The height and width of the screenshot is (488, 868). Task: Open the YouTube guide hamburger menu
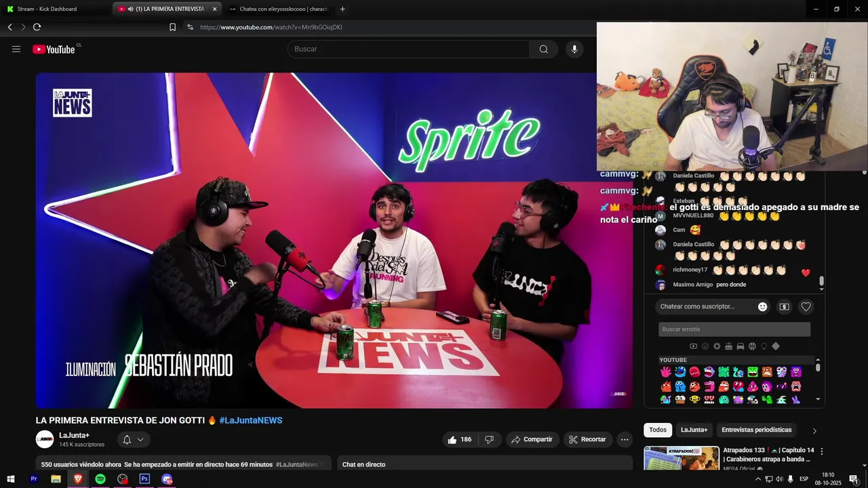click(x=16, y=49)
